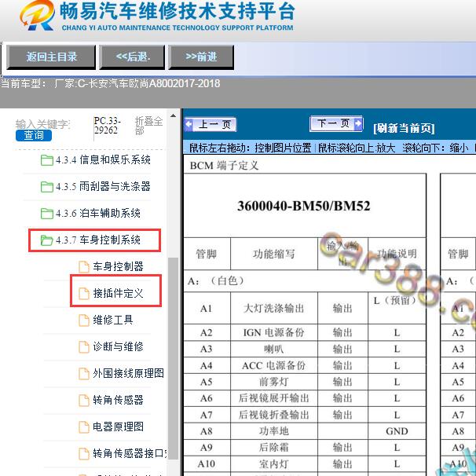Click open folder icon of 4.3.7 车身控制系统
This screenshot has width=476, height=476.
pos(47,240)
